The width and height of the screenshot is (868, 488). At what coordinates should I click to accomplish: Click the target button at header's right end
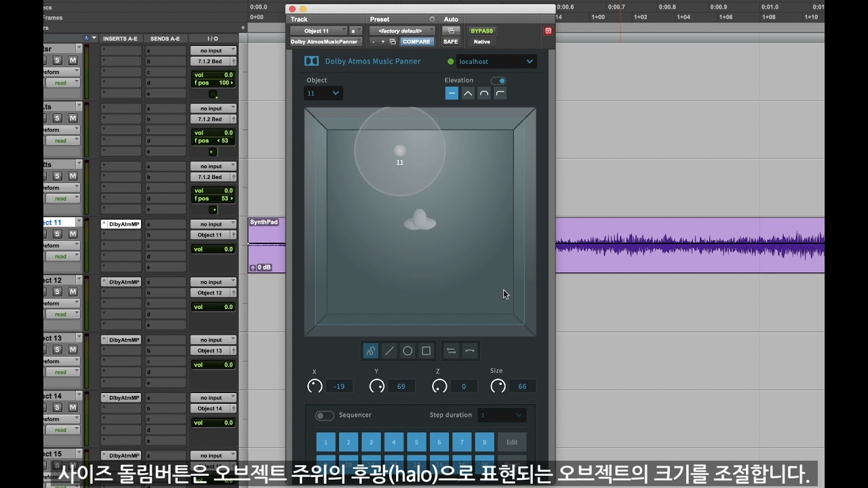click(549, 30)
